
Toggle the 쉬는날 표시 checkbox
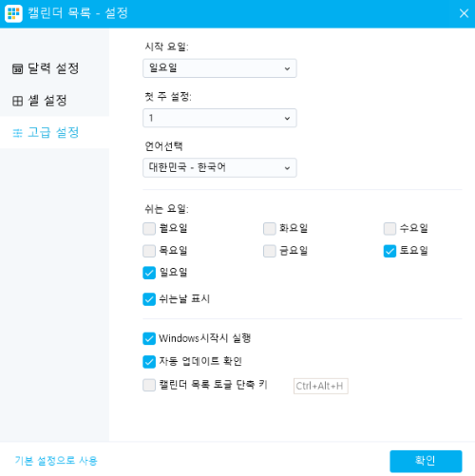pos(149,299)
